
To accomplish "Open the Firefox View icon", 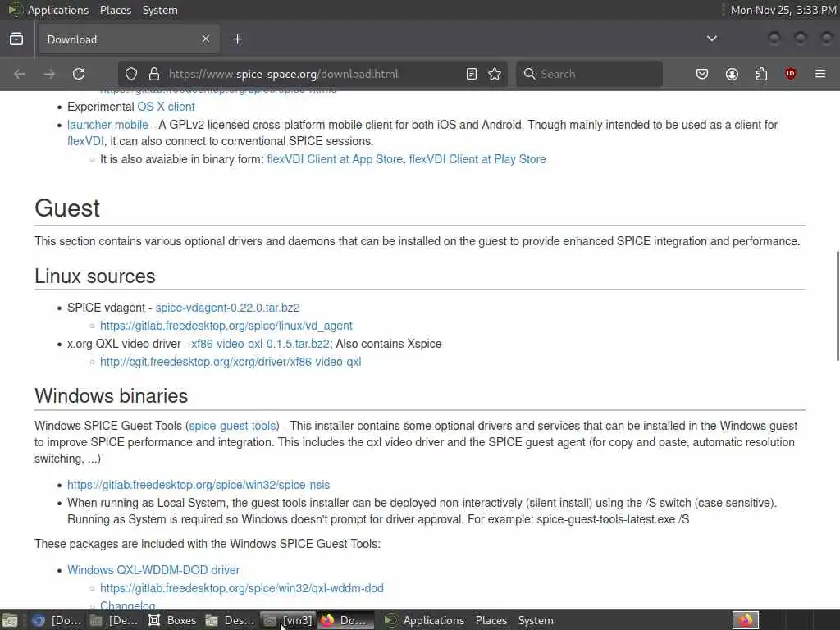I will (16, 39).
